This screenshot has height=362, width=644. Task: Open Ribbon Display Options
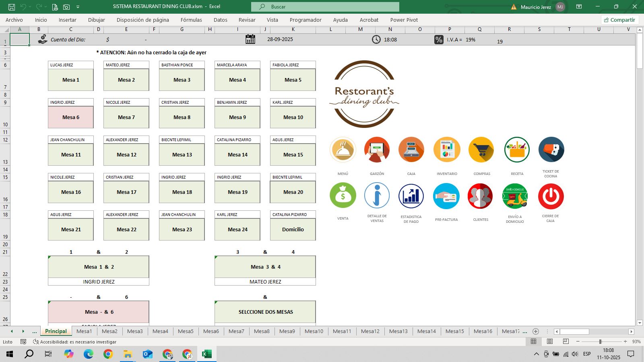579,7
